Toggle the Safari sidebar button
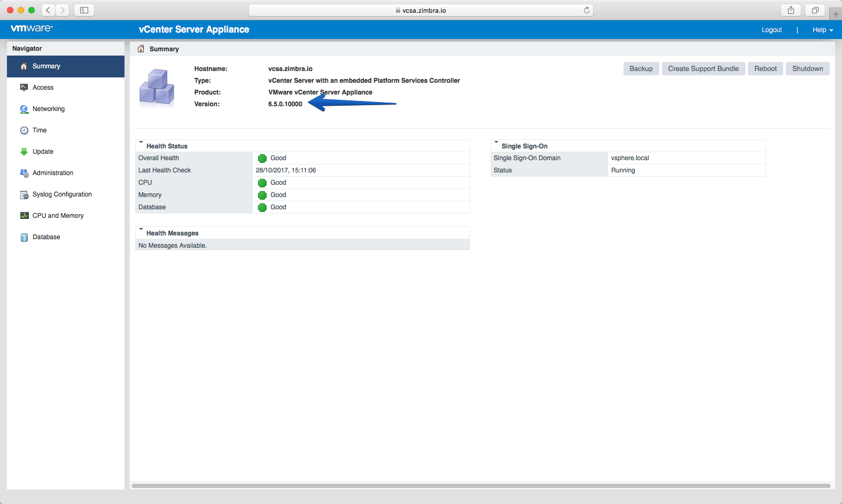Image resolution: width=842 pixels, height=504 pixels. point(84,10)
